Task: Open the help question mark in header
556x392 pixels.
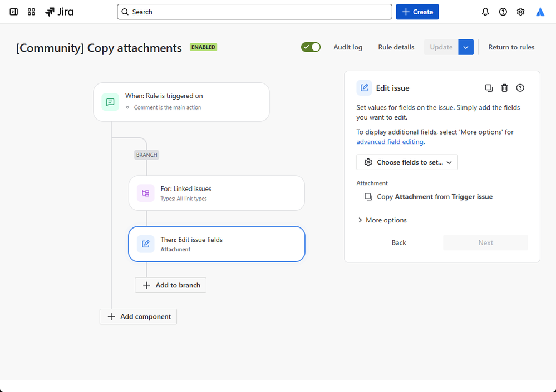Action: click(x=503, y=12)
